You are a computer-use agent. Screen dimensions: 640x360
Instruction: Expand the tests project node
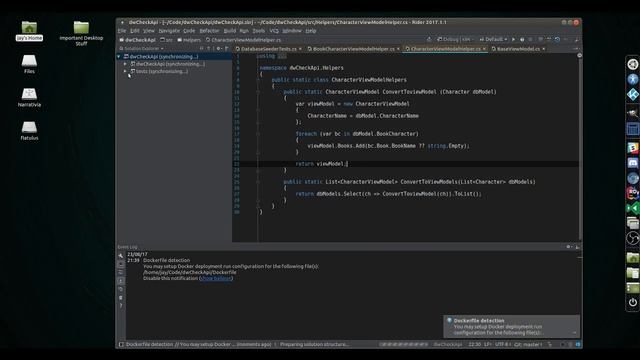tap(125, 71)
